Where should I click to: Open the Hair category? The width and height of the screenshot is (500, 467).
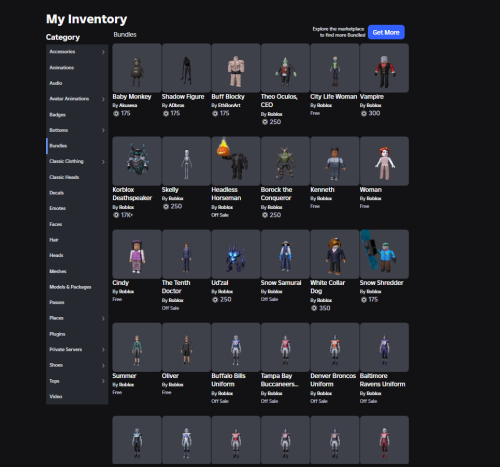click(x=77, y=240)
